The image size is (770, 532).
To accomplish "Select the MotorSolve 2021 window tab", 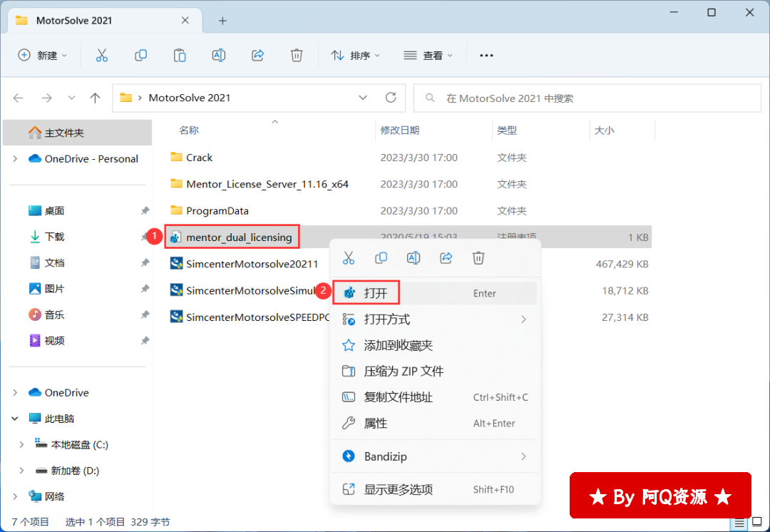I will pos(105,21).
